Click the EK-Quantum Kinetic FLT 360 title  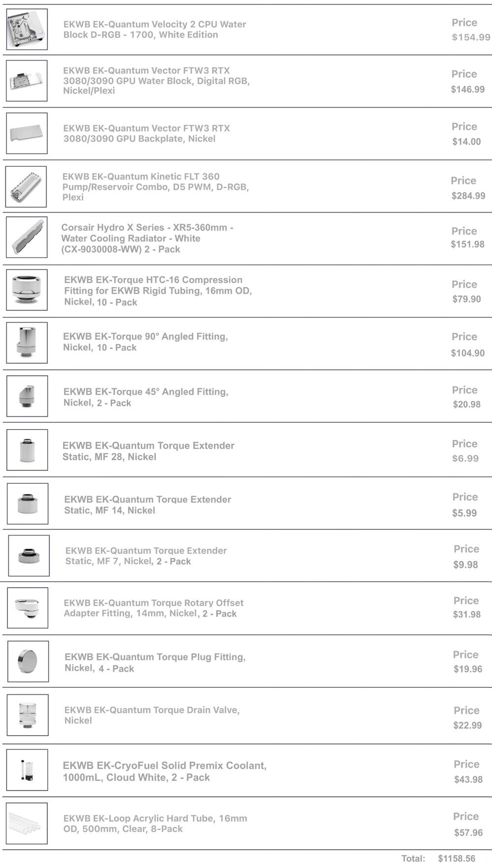[x=155, y=186]
